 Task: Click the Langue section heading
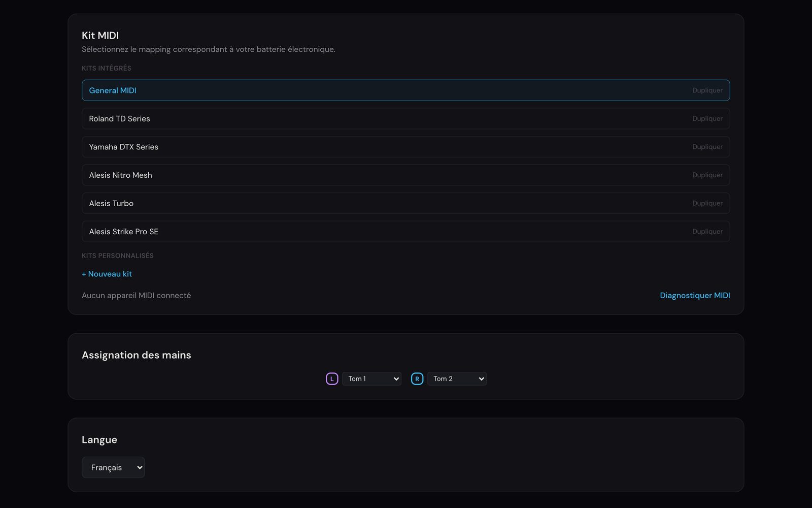pos(99,440)
